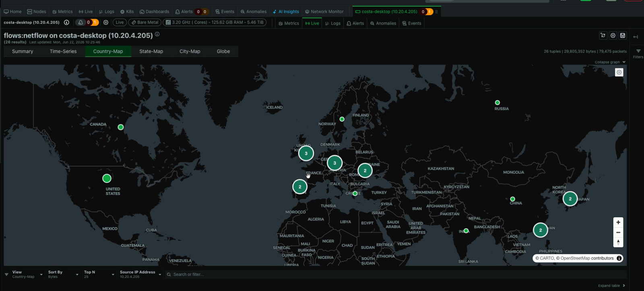The height and width of the screenshot is (291, 644).
Task: Open the node-level Alerts tab
Action: coord(355,23)
